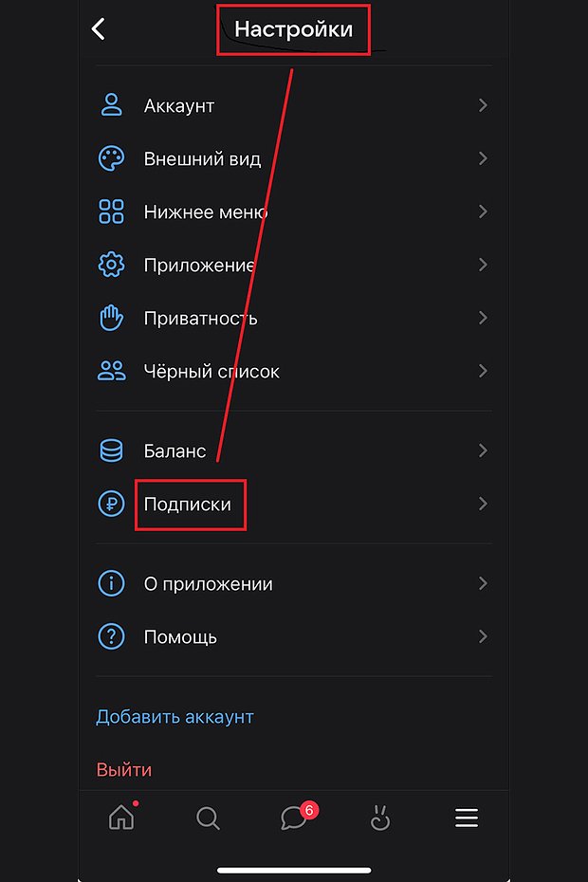Click the Добавить аккаунт link
The image size is (588, 882).
coord(175,717)
